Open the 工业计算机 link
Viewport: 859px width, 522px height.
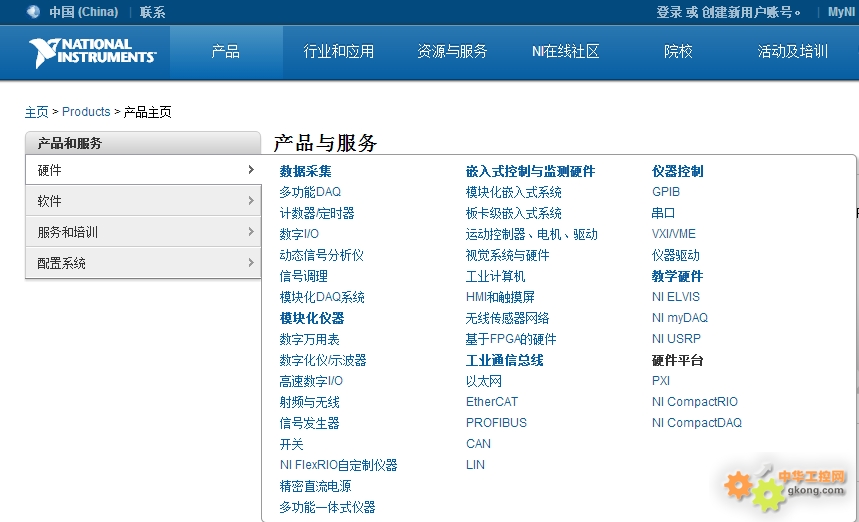pyautogui.click(x=495, y=276)
